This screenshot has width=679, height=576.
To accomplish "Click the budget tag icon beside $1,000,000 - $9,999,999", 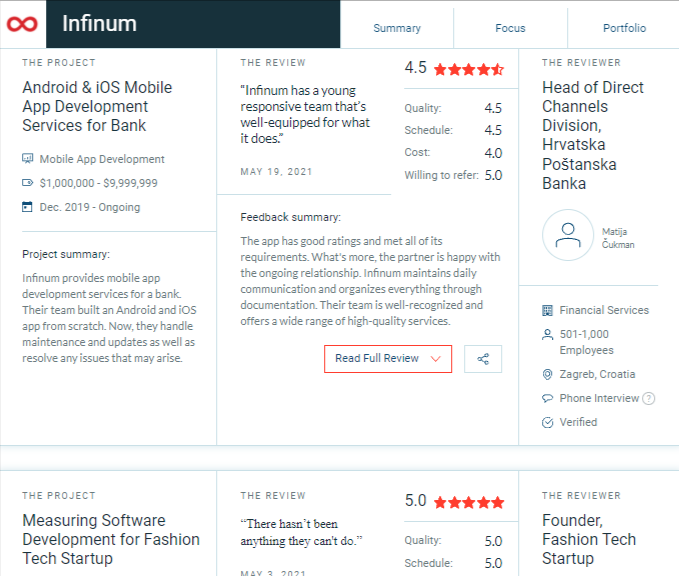I will pos(28,183).
